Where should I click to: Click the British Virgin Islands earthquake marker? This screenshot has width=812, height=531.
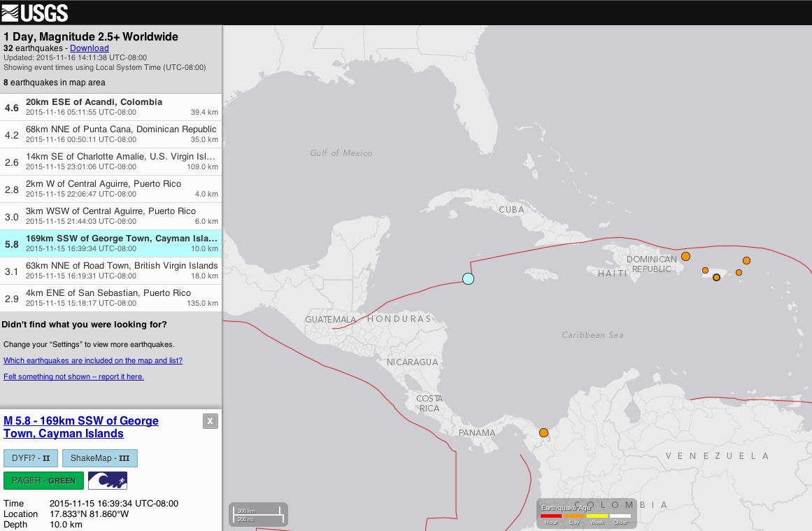point(746,260)
